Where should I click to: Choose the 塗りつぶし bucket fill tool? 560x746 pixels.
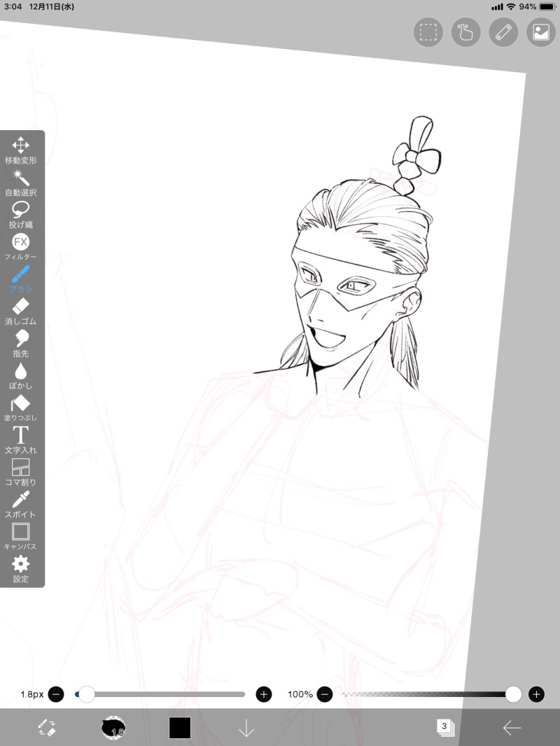click(20, 408)
